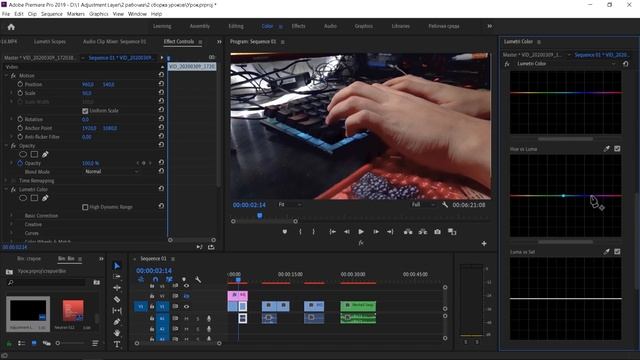640x360 pixels.
Task: Open Program monitor Button Editor plus
Action: click(484, 244)
